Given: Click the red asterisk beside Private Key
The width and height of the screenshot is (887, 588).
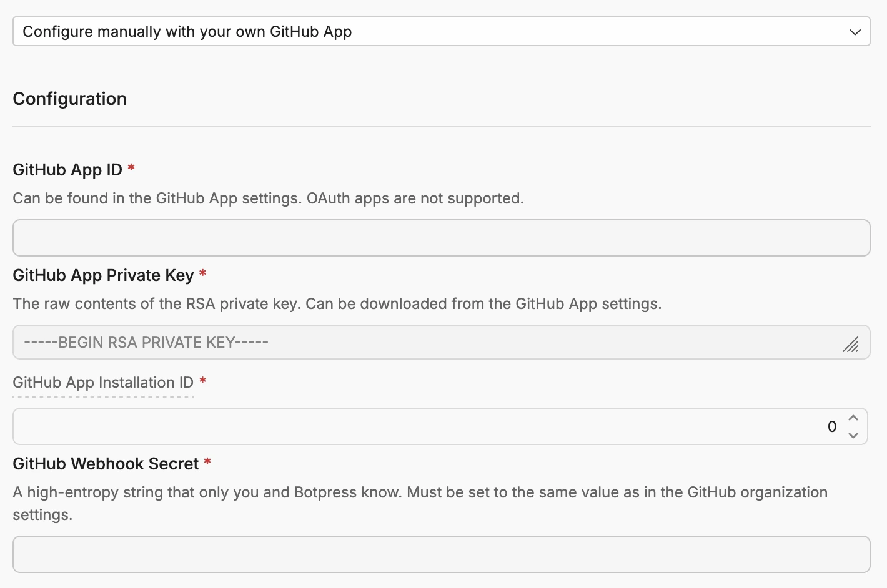Looking at the screenshot, I should [202, 273].
